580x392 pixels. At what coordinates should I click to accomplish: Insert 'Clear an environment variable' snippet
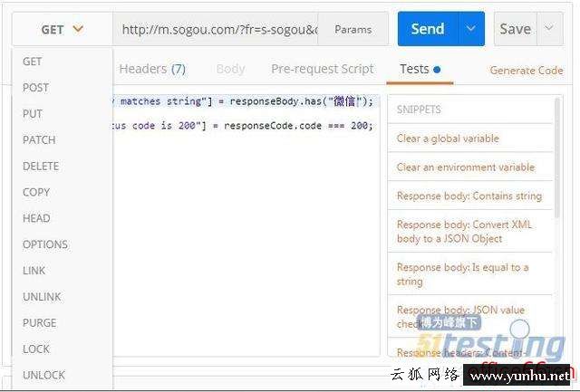pos(470,167)
